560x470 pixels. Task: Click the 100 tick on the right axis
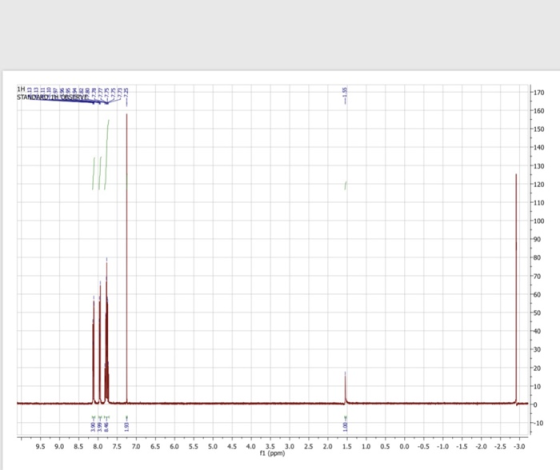(x=539, y=221)
